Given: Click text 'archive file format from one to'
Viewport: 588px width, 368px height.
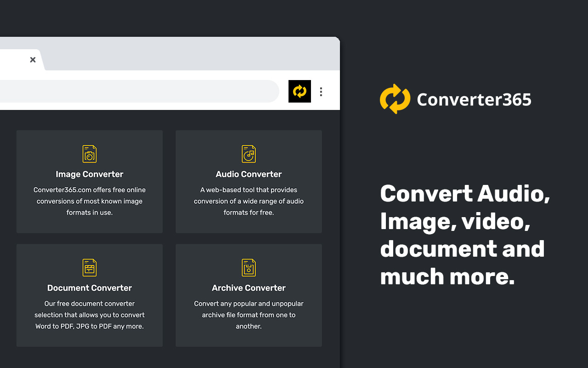Looking at the screenshot, I should (x=249, y=315).
